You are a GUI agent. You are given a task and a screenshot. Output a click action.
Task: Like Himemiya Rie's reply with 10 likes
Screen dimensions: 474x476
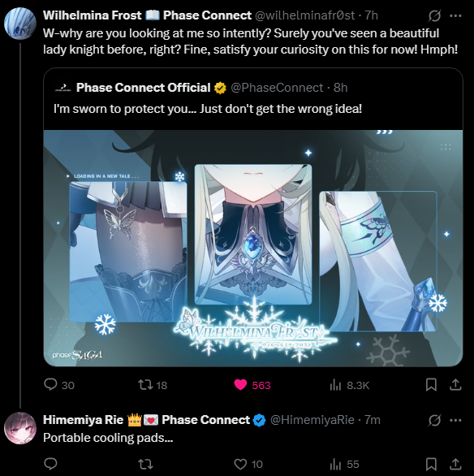click(248, 464)
